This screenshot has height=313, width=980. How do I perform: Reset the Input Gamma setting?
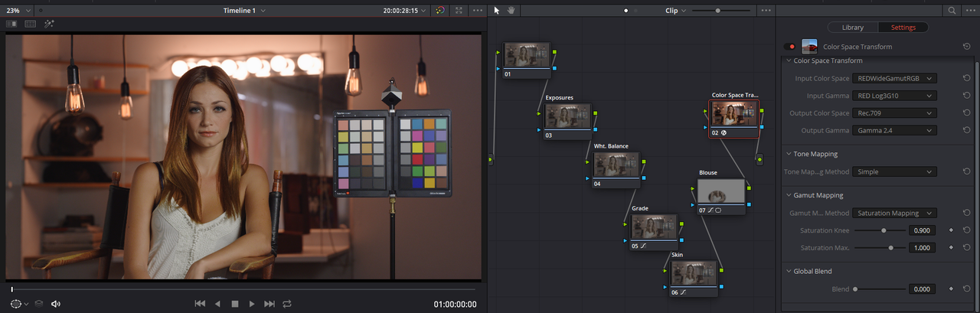pyautogui.click(x=967, y=96)
